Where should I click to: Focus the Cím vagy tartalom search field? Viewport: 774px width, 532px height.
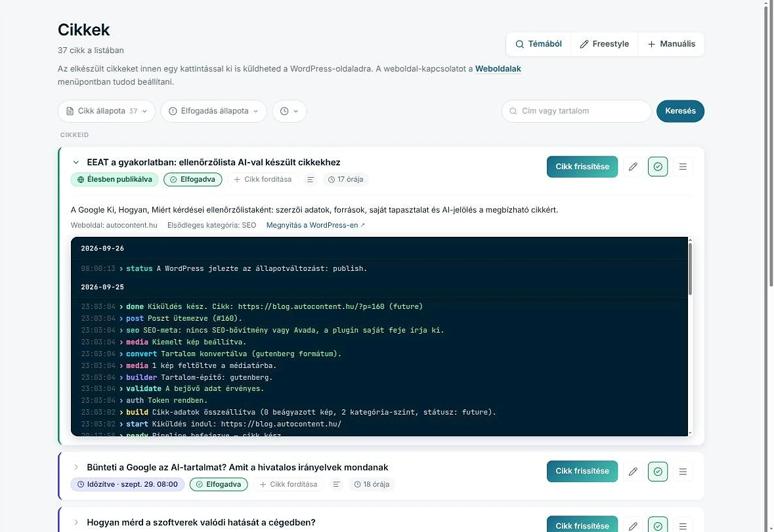tap(576, 111)
